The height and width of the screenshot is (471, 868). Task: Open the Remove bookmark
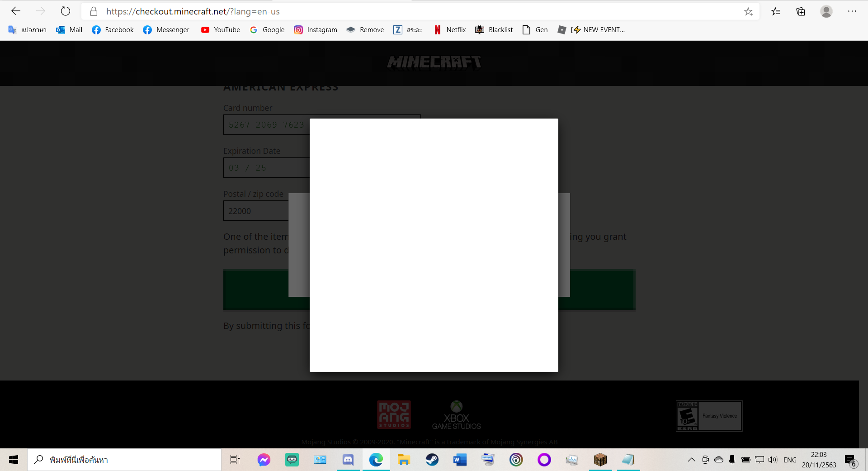click(x=365, y=30)
